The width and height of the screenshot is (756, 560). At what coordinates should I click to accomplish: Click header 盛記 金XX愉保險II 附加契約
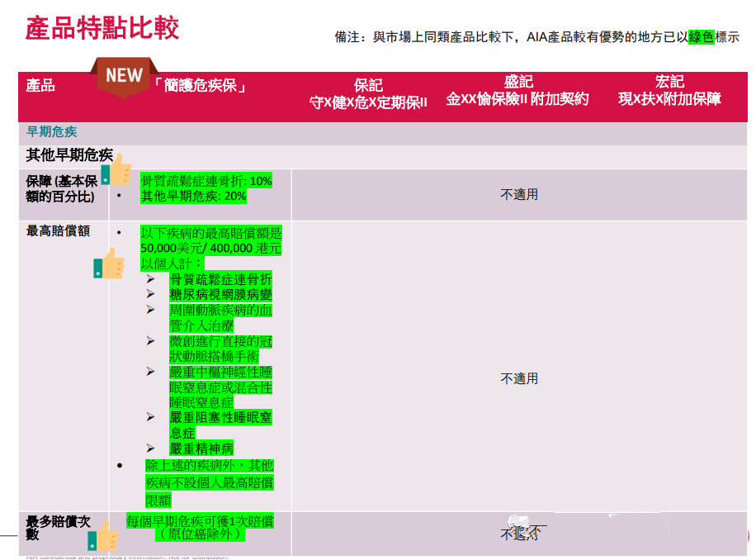517,90
